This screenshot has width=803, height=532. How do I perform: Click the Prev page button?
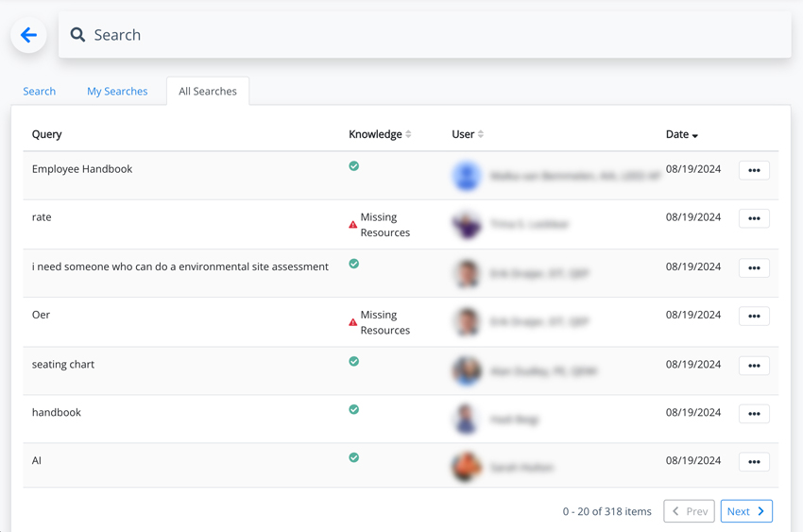coord(689,511)
